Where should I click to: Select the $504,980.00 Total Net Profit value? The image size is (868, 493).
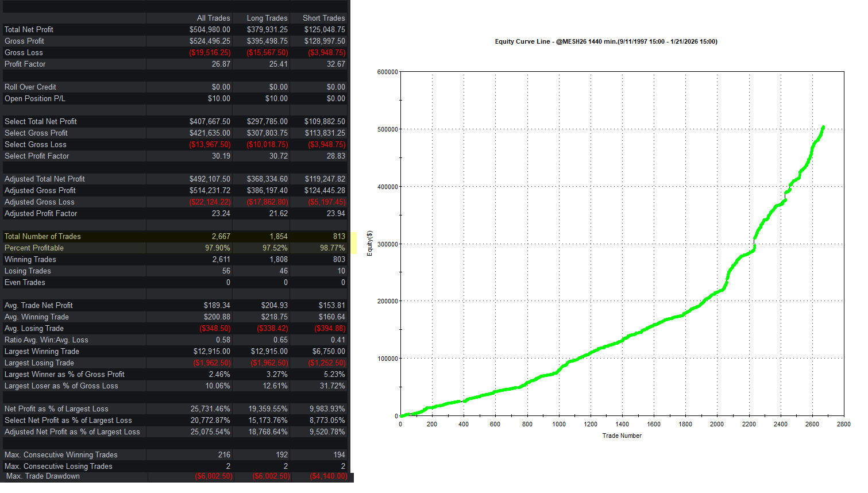[210, 29]
